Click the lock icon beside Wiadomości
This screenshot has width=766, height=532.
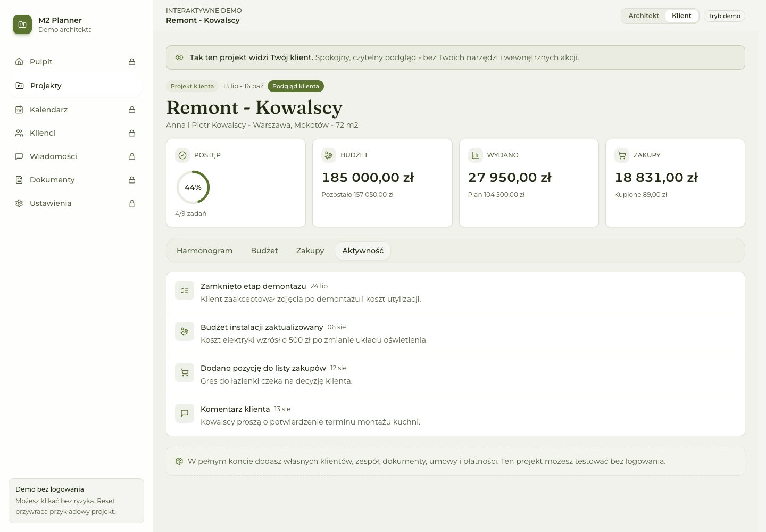point(132,156)
